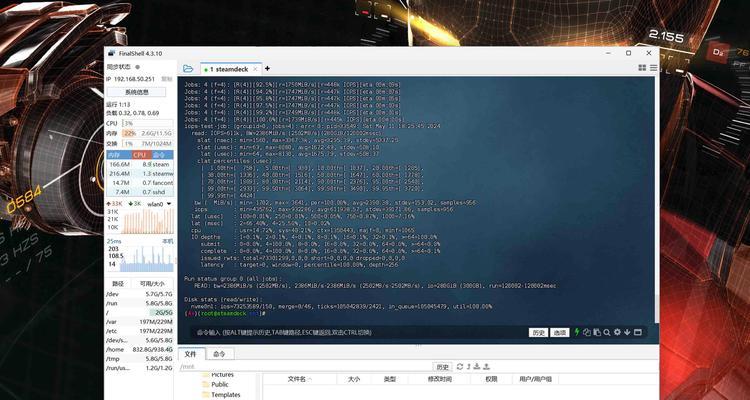This screenshot has width=750, height=400.
Task: Click the command input field
Action: click(x=359, y=332)
